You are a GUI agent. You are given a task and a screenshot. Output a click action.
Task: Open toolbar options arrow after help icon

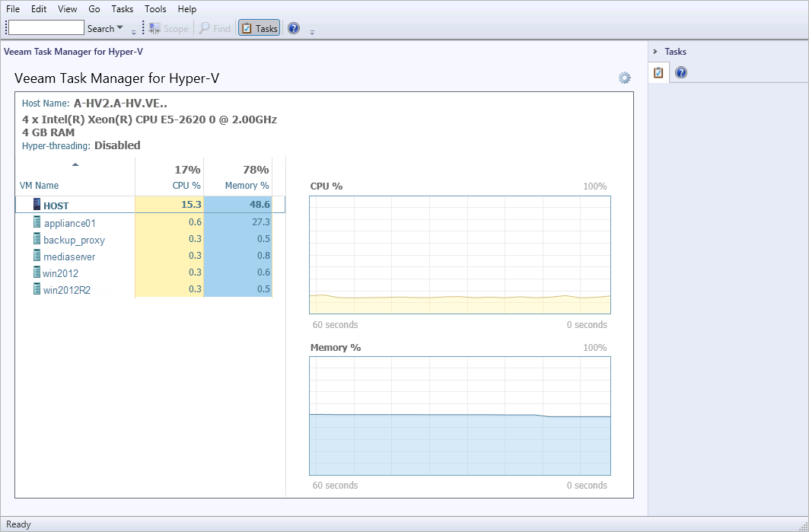pos(312,32)
